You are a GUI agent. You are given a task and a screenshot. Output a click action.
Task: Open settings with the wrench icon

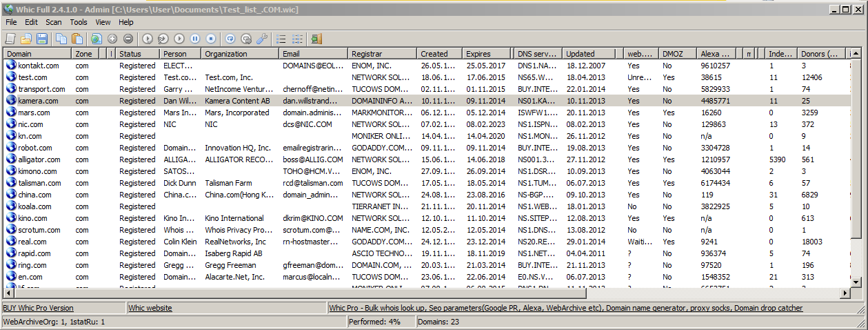point(262,39)
